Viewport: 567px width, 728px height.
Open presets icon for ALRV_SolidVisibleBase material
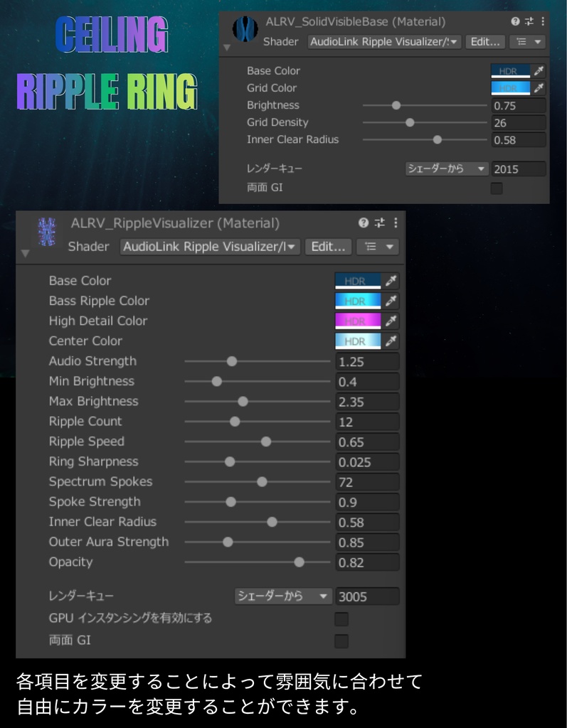529,21
